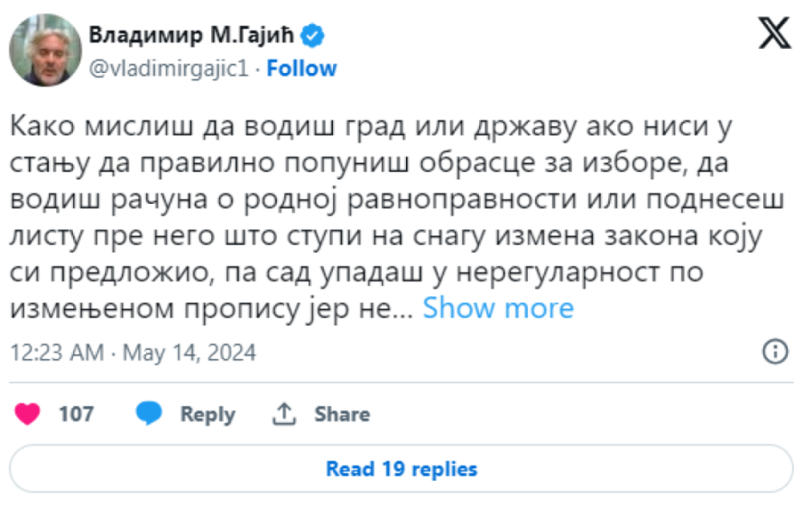812x505 pixels.
Task: Follow the @vladimirgajic1 account
Action: [x=301, y=69]
